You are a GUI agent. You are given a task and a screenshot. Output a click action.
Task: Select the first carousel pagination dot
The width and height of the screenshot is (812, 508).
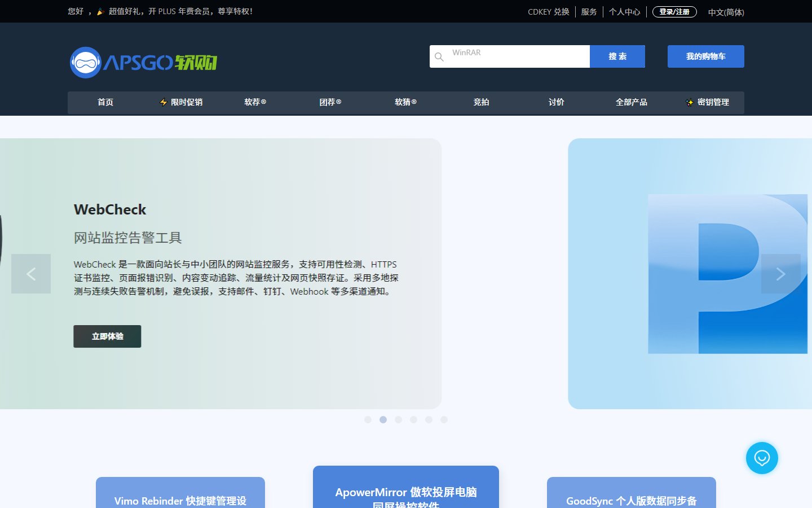[368, 419]
